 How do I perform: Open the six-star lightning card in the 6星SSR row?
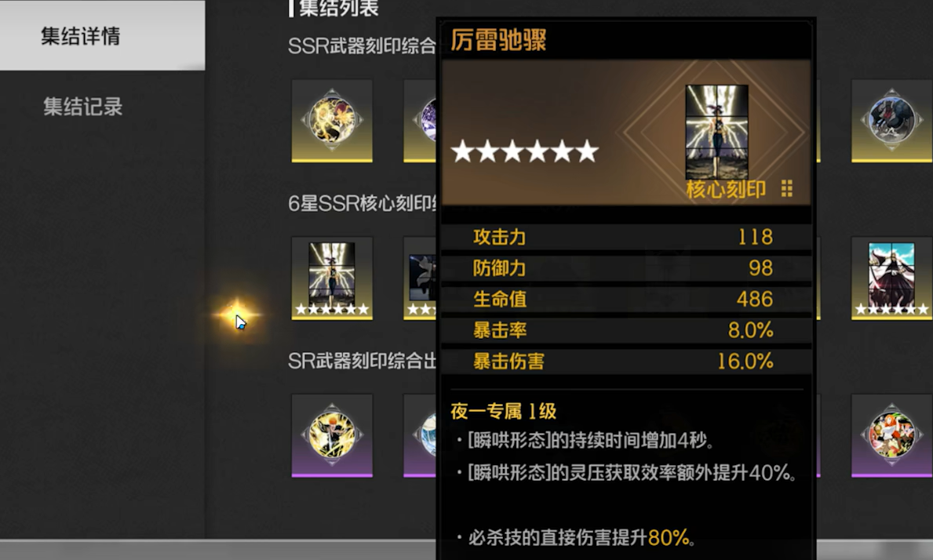click(x=332, y=278)
